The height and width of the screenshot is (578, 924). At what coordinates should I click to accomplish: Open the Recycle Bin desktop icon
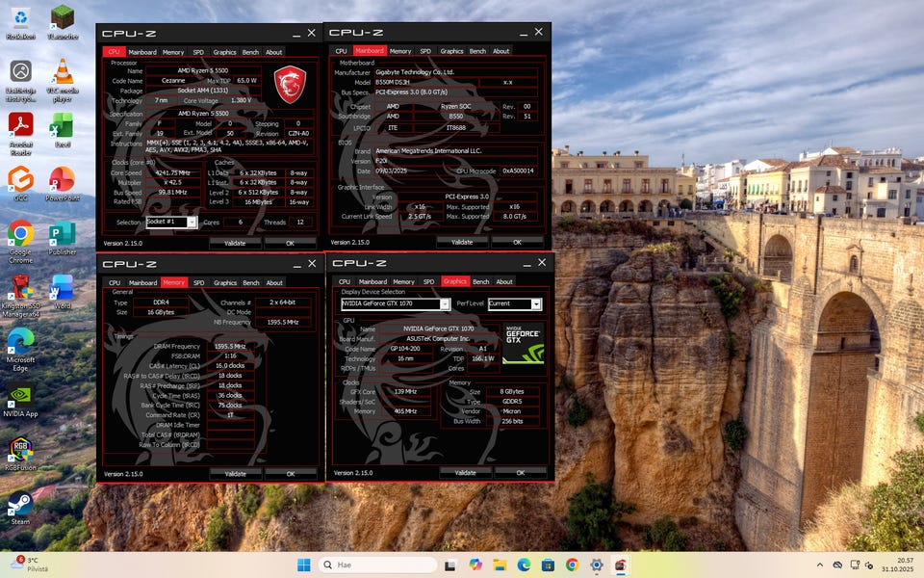coord(20,22)
